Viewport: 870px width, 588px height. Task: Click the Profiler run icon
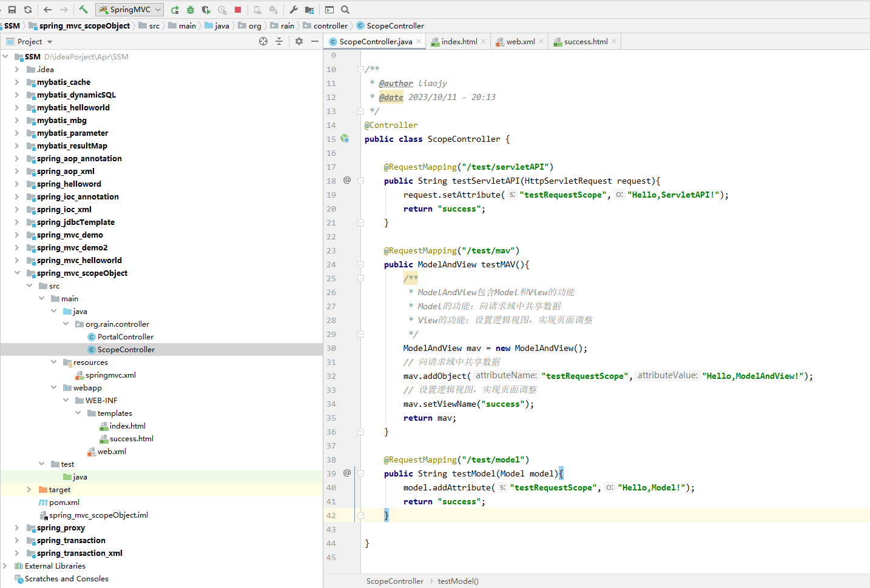(x=222, y=10)
